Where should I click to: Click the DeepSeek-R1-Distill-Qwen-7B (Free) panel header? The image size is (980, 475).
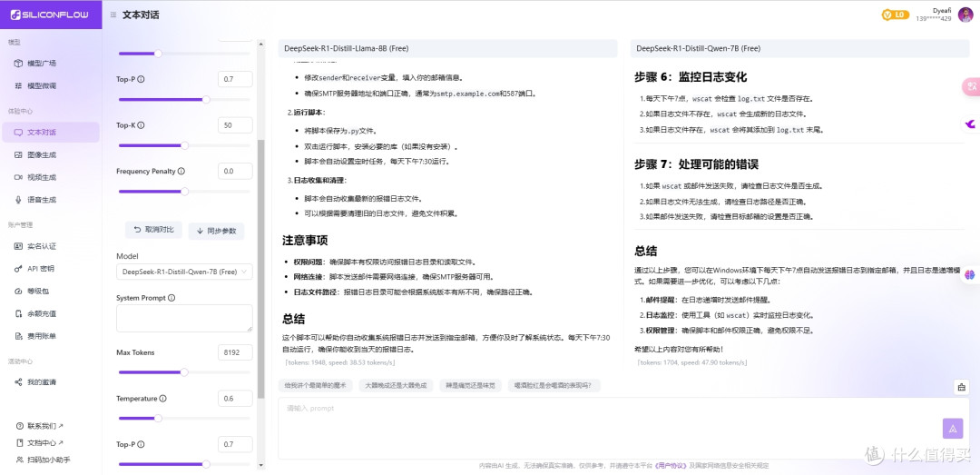(x=799, y=48)
